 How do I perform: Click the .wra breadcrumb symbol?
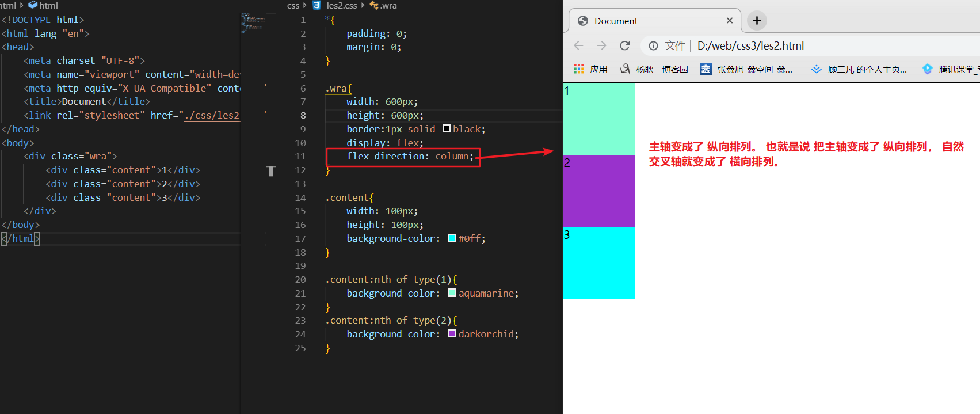click(x=384, y=5)
